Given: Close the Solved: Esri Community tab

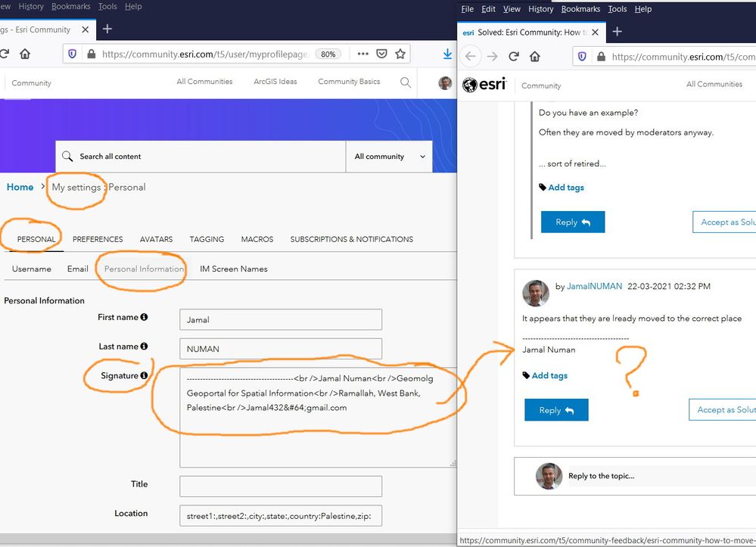Looking at the screenshot, I should (595, 33).
